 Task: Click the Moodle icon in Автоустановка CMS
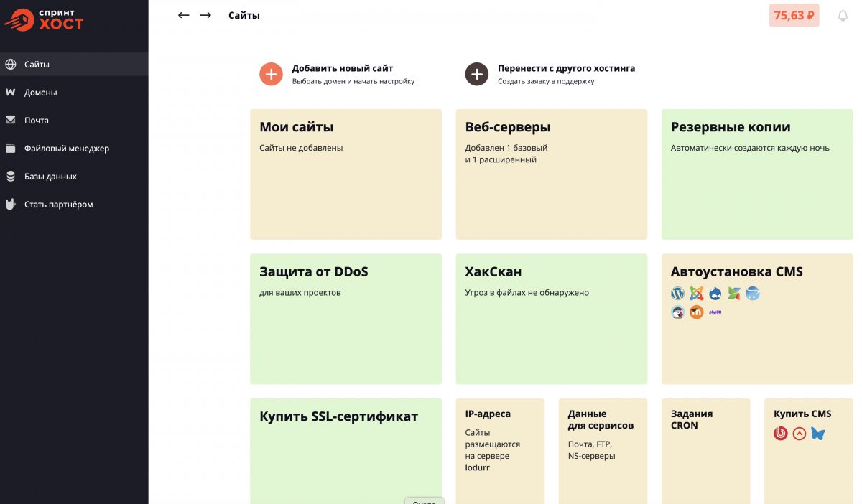click(696, 312)
